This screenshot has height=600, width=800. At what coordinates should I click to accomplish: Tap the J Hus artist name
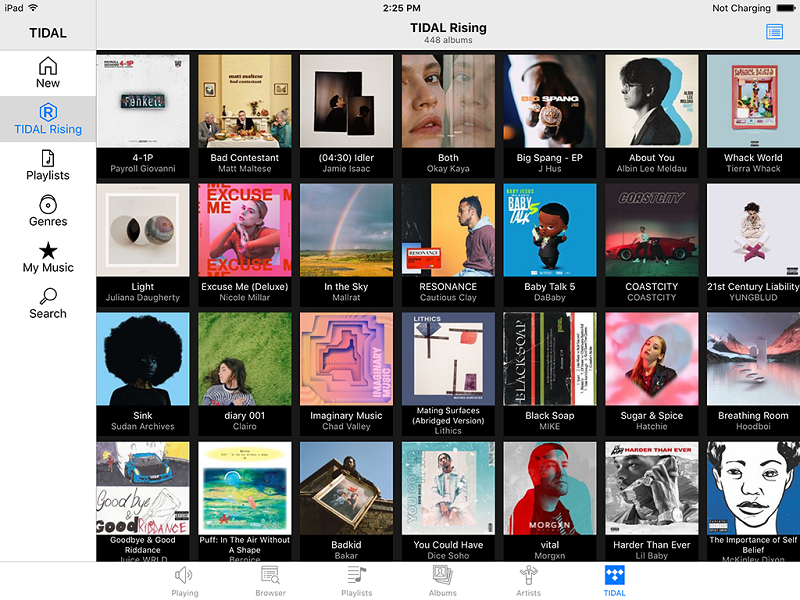550,169
